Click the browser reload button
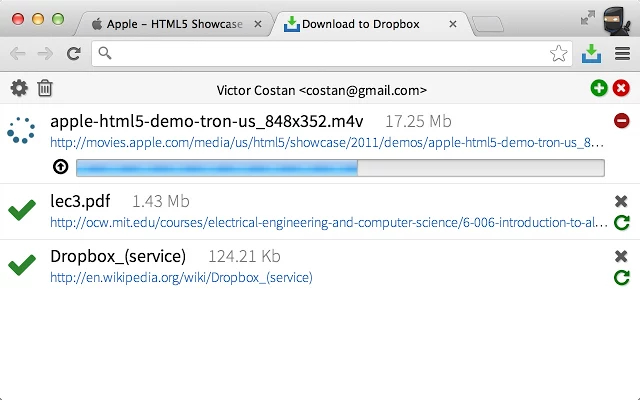This screenshot has width=640, height=400. pos(73,53)
